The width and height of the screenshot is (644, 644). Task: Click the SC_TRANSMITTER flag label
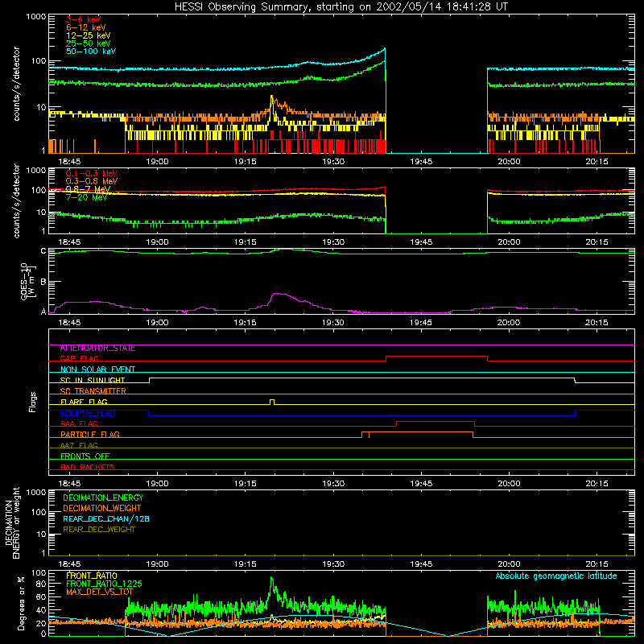pos(93,391)
